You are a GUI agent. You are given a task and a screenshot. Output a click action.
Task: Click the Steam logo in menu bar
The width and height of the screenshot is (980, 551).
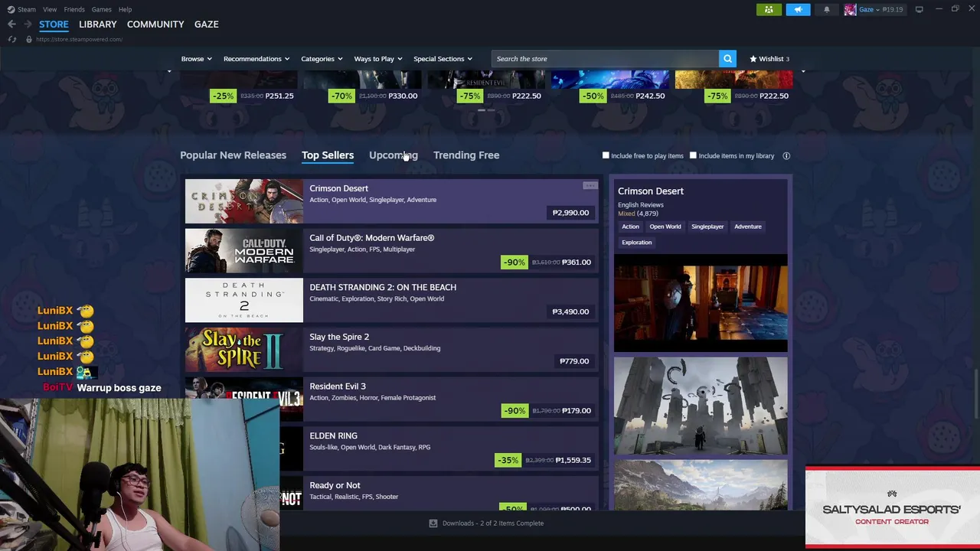click(x=11, y=9)
